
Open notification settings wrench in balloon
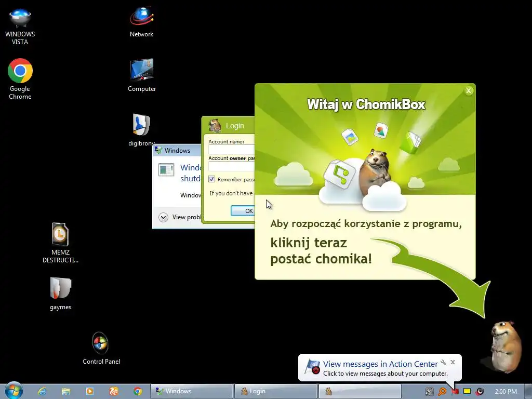(x=443, y=362)
